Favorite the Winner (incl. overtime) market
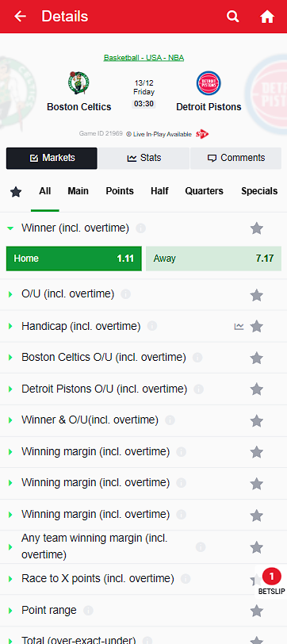The height and width of the screenshot is (644, 287). [257, 228]
